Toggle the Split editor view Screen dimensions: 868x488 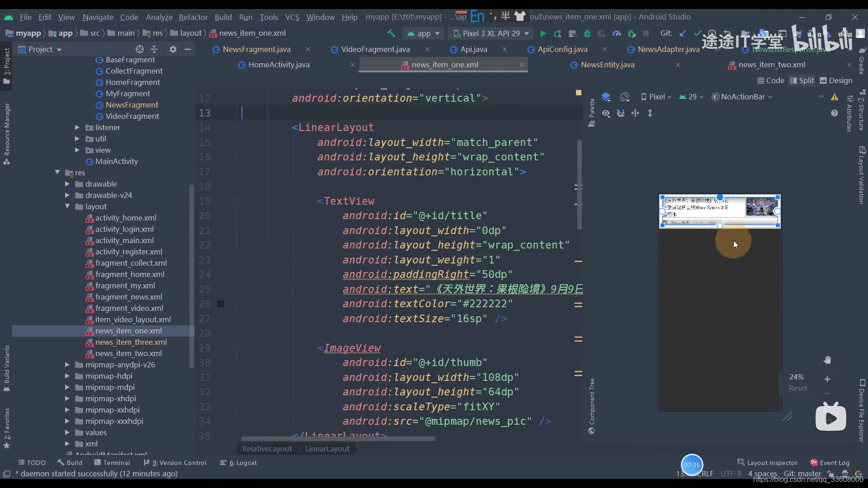tap(806, 80)
